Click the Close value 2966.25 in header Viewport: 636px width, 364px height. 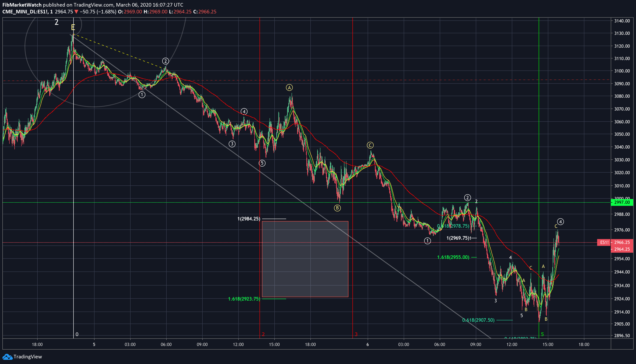207,12
